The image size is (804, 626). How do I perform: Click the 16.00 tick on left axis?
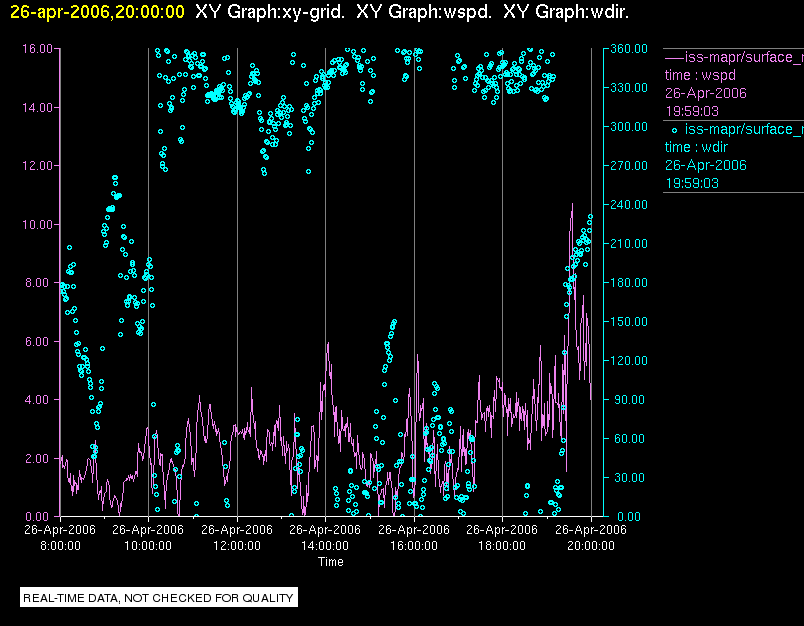38,48
